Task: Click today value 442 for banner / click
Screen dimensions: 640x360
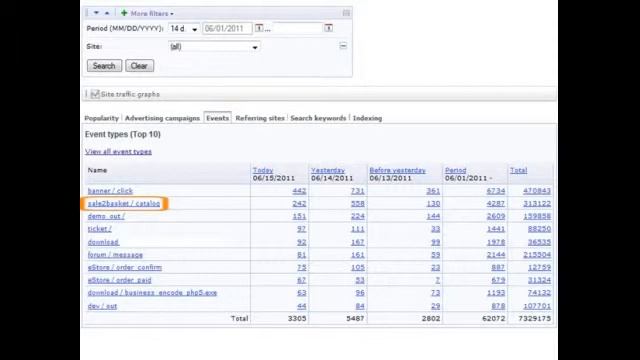Action: point(299,191)
